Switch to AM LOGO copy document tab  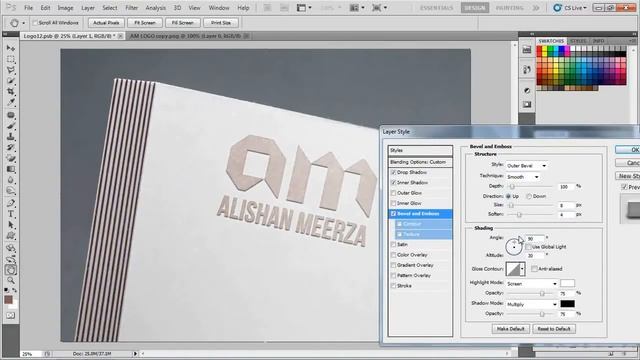(185, 36)
